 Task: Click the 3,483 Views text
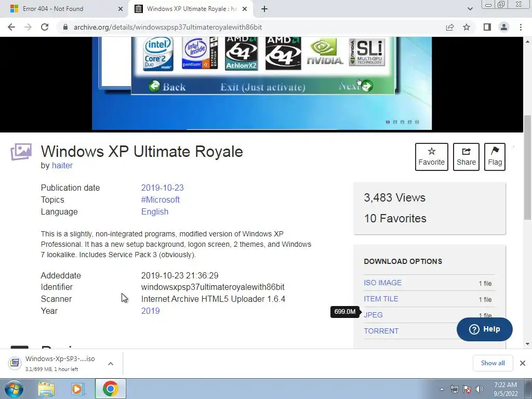click(395, 197)
